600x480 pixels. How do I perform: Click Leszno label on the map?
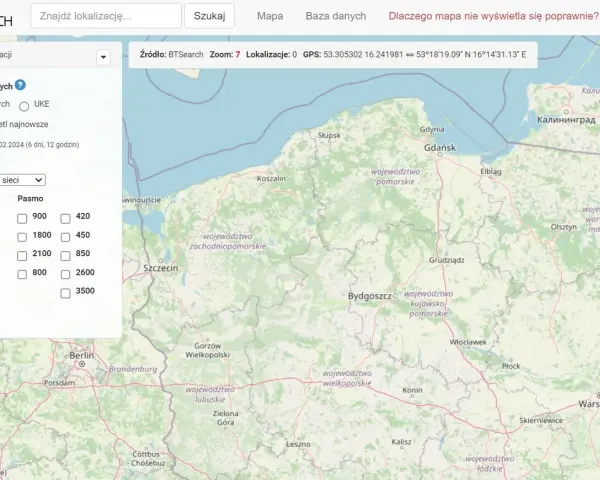coord(298,444)
